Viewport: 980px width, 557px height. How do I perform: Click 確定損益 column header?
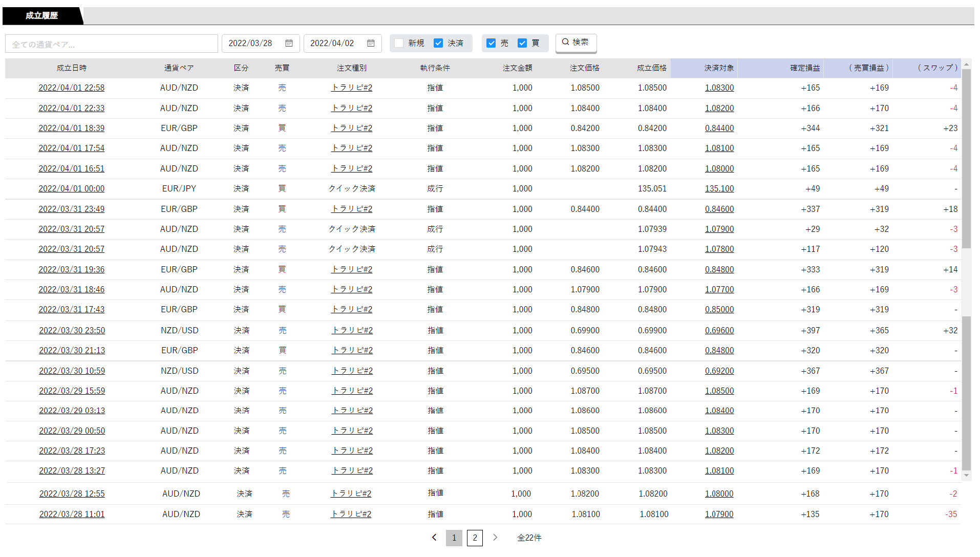point(805,68)
